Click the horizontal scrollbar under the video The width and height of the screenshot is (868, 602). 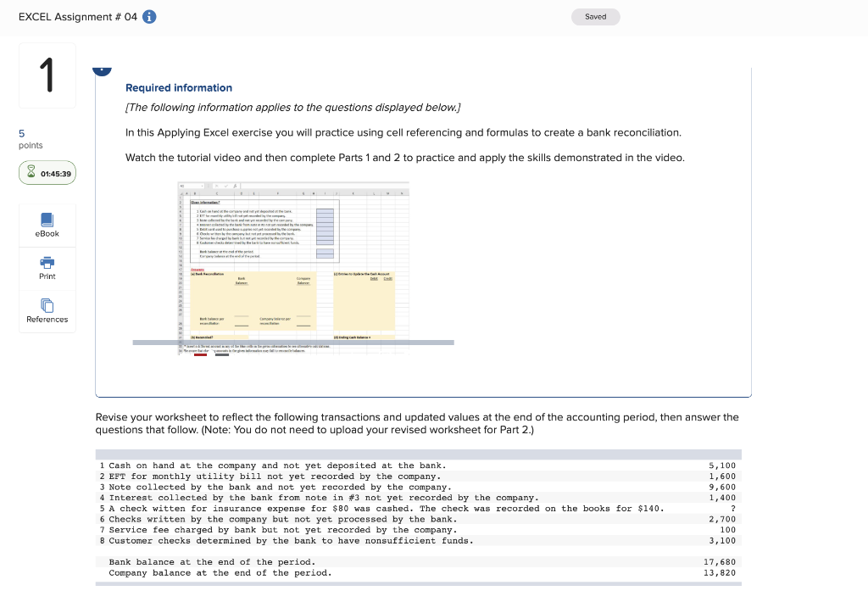293,343
